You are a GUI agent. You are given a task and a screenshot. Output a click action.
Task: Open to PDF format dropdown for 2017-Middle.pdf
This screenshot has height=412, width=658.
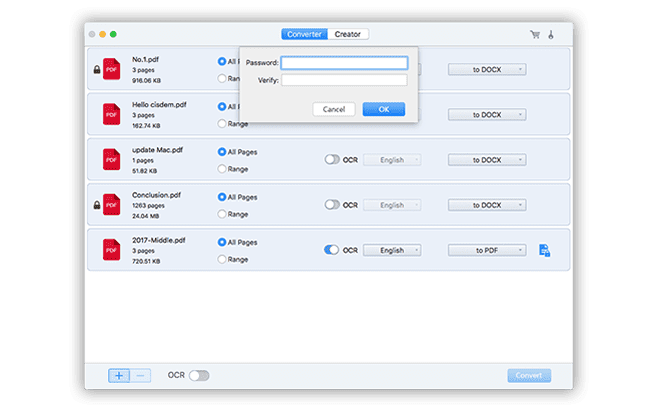(487, 250)
